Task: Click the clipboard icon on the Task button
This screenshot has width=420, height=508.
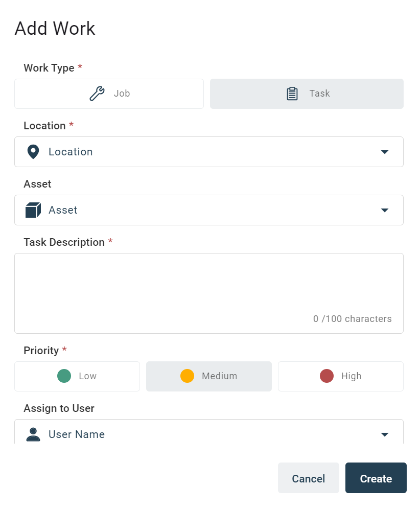Action: (x=292, y=94)
